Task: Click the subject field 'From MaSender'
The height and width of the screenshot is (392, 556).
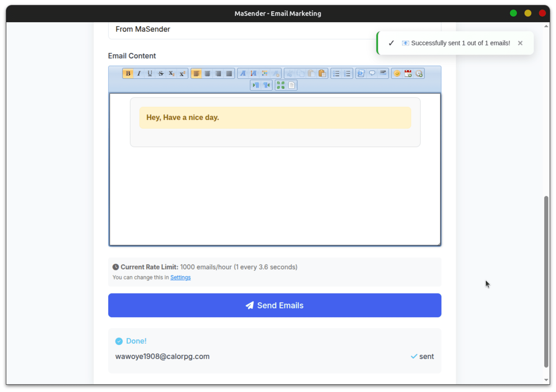Action: [x=275, y=29]
